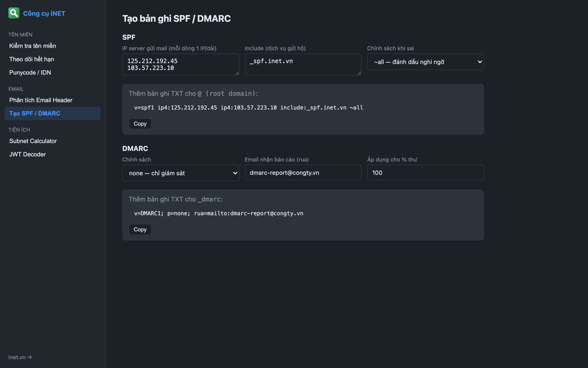Click the generated v=DMARC1 record text
This screenshot has width=588, height=368.
pyautogui.click(x=219, y=213)
